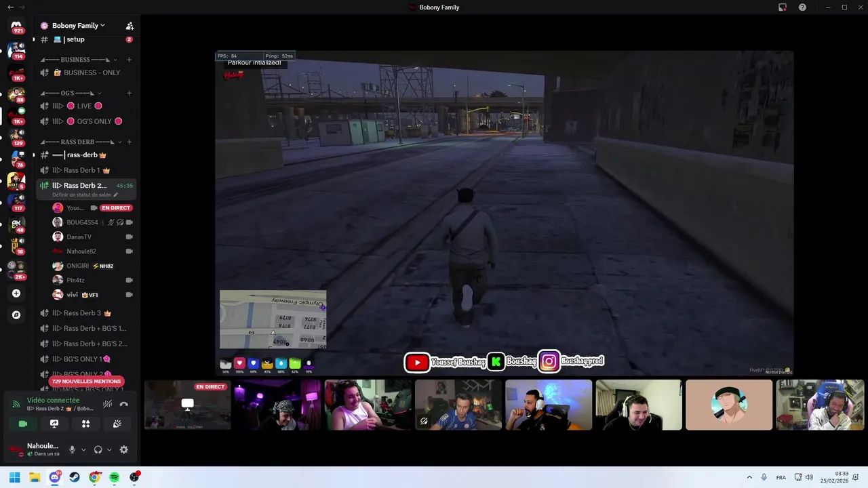This screenshot has width=868, height=488.
Task: Open server icon with 114 badge
Action: click(16, 50)
